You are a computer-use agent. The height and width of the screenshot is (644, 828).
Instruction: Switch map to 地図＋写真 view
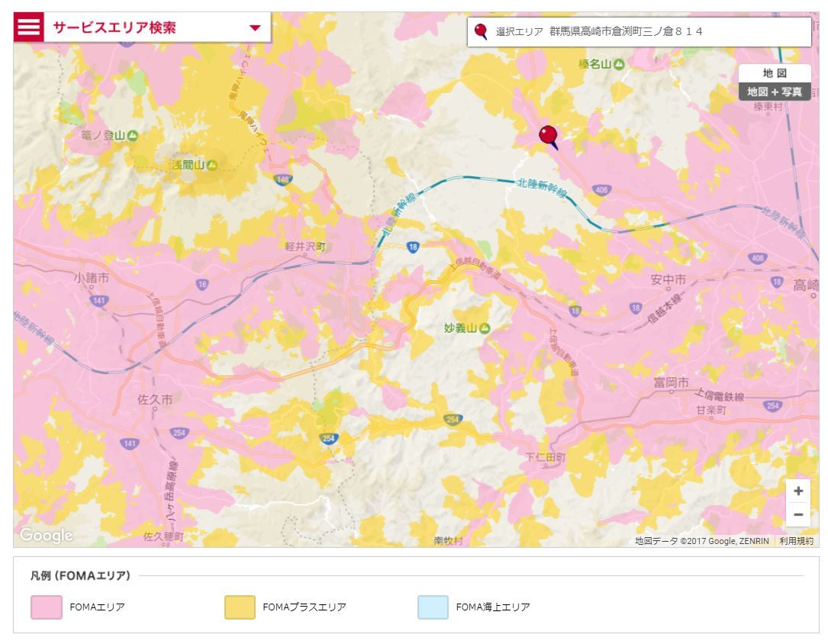[x=774, y=92]
